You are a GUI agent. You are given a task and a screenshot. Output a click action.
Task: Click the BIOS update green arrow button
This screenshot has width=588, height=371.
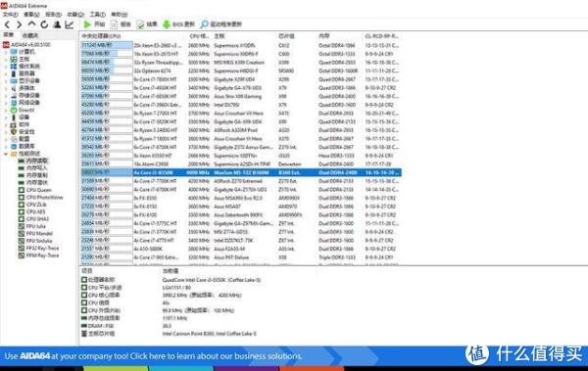pyautogui.click(x=178, y=24)
